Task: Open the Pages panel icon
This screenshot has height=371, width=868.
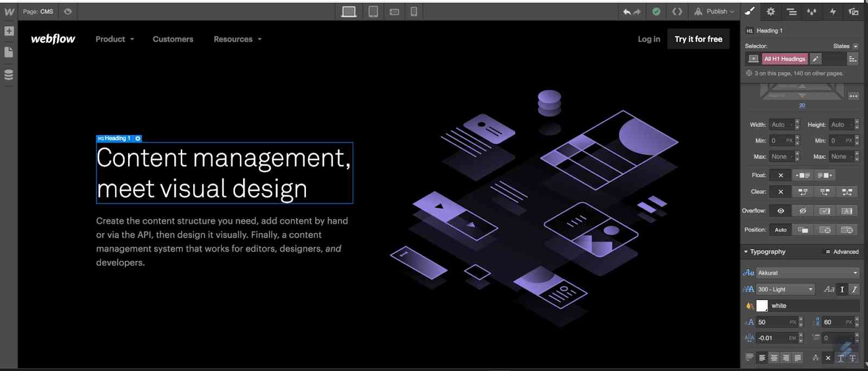Action: pos(9,52)
